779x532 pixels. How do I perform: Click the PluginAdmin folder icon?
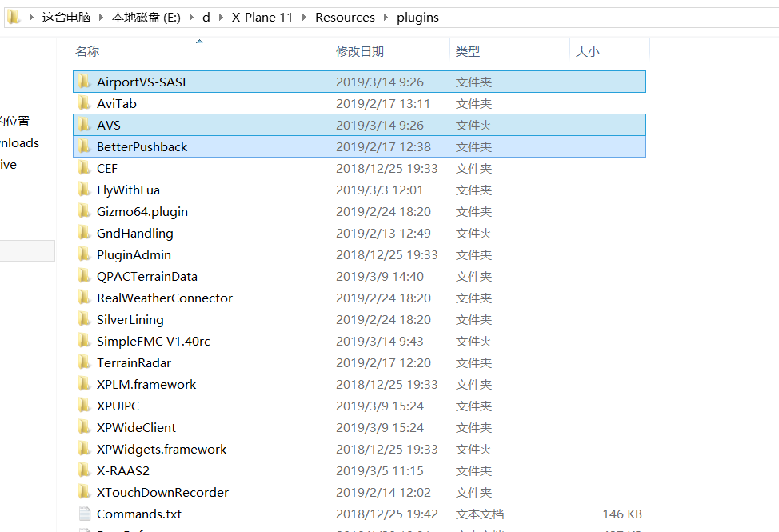click(x=84, y=254)
